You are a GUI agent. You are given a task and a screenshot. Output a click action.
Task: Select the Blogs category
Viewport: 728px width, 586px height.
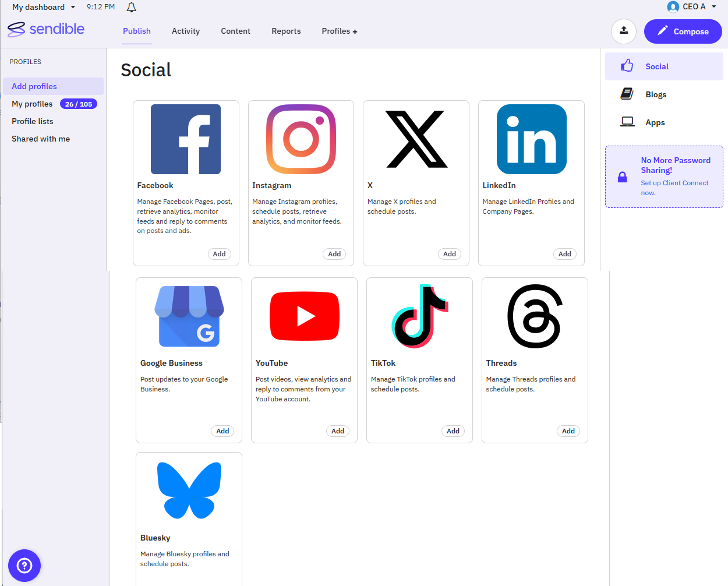pos(664,94)
